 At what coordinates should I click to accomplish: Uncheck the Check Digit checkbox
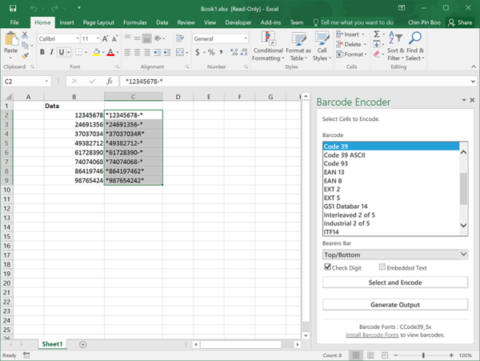point(327,267)
